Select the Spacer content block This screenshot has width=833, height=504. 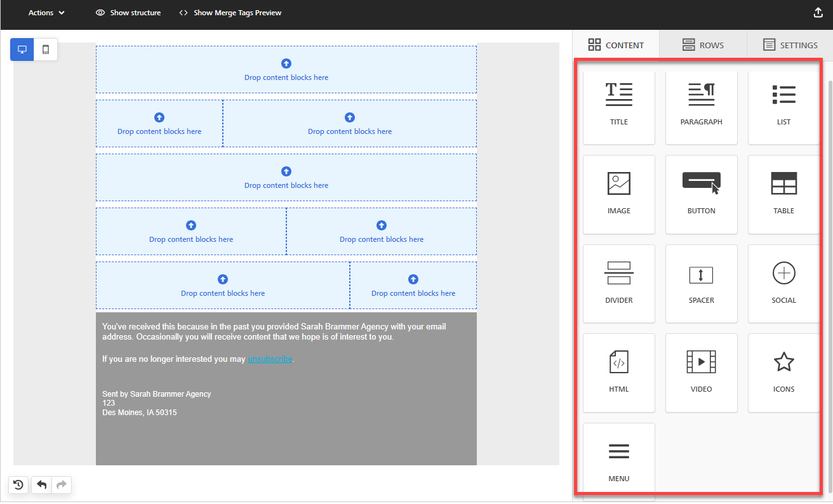[x=701, y=284]
